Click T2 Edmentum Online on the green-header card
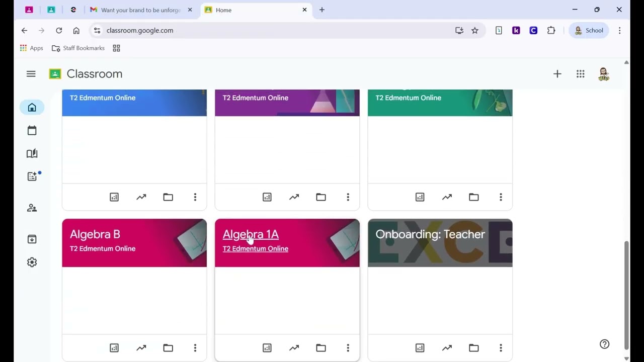The image size is (644, 362). pos(409,98)
